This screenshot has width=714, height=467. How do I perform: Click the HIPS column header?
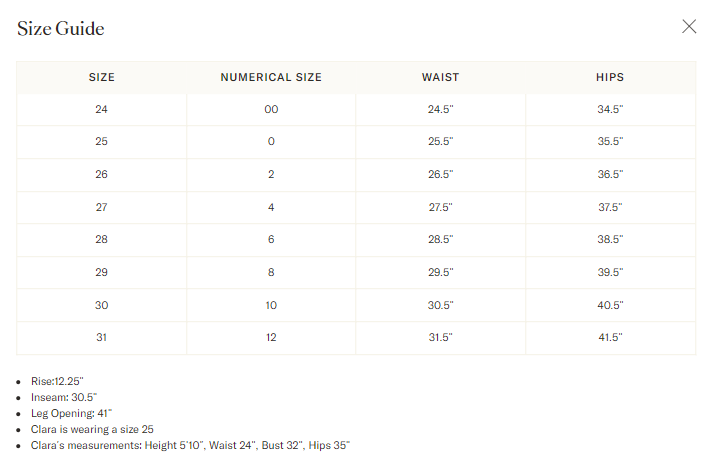(610, 77)
